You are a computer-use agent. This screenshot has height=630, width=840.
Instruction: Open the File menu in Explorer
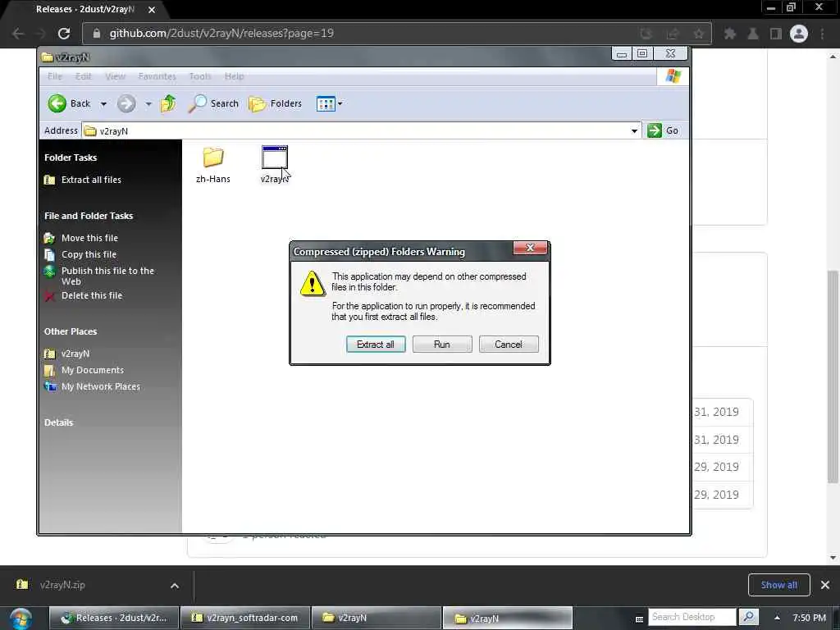point(55,76)
